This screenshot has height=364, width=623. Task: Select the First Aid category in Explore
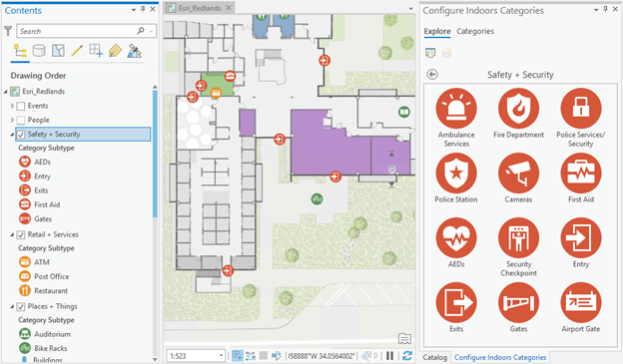click(x=580, y=174)
